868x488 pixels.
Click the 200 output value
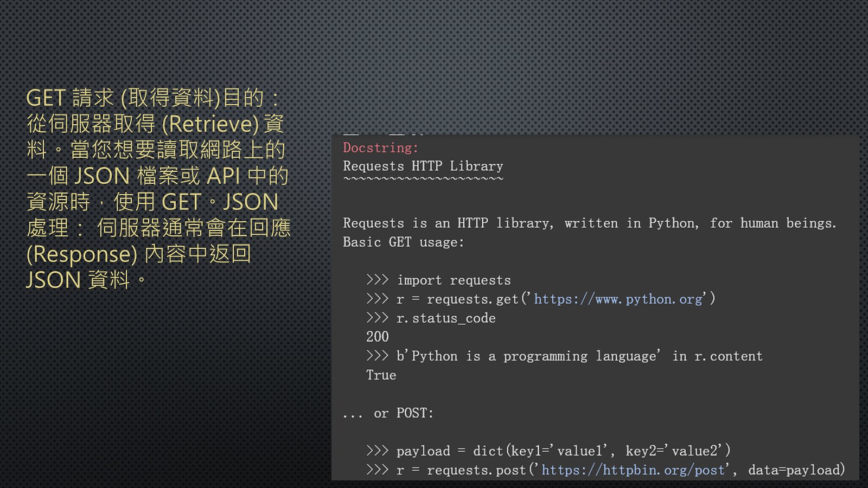(x=377, y=337)
